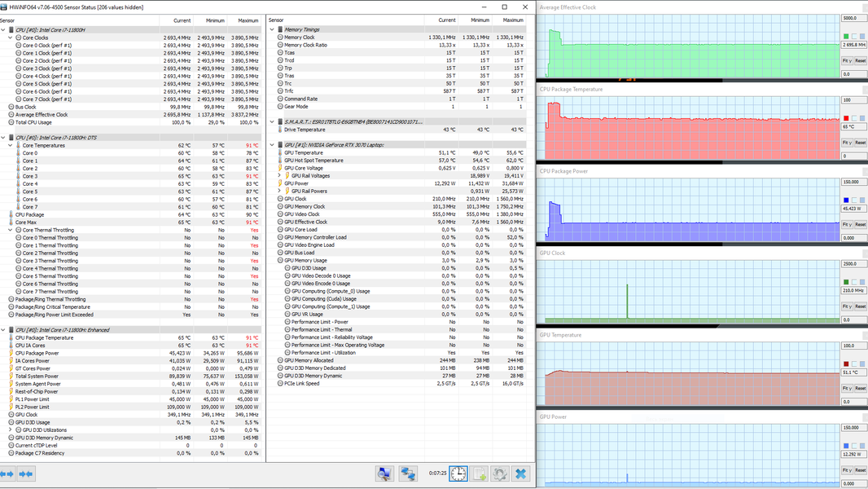Collapse the CPU Intel Core i7-11800H group
This screenshot has width=868, height=489.
3,30
